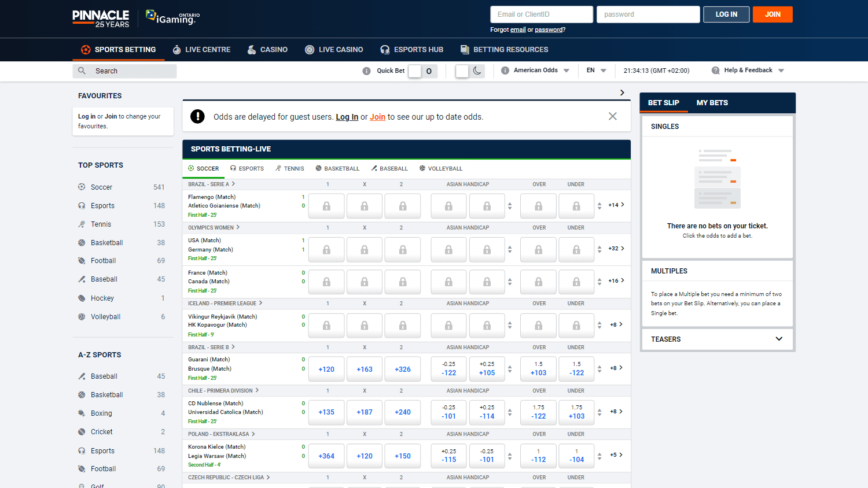The width and height of the screenshot is (868, 488).
Task: Open the EN language dropdown
Action: [596, 71]
